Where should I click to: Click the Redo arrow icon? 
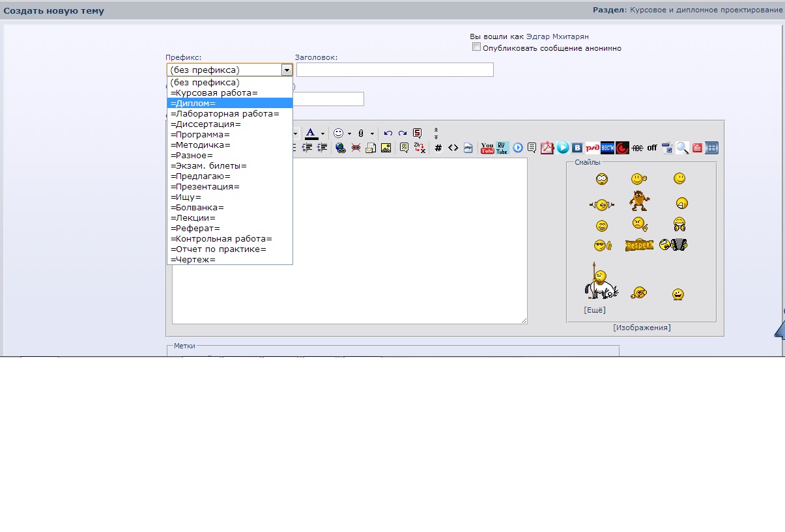pyautogui.click(x=403, y=133)
